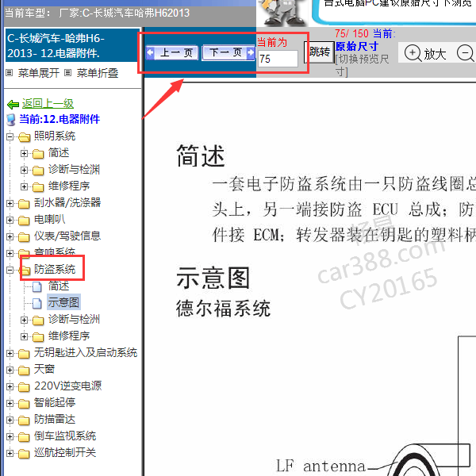
Task: Select the 220V逆变电源 tree item
Action: coord(67,386)
